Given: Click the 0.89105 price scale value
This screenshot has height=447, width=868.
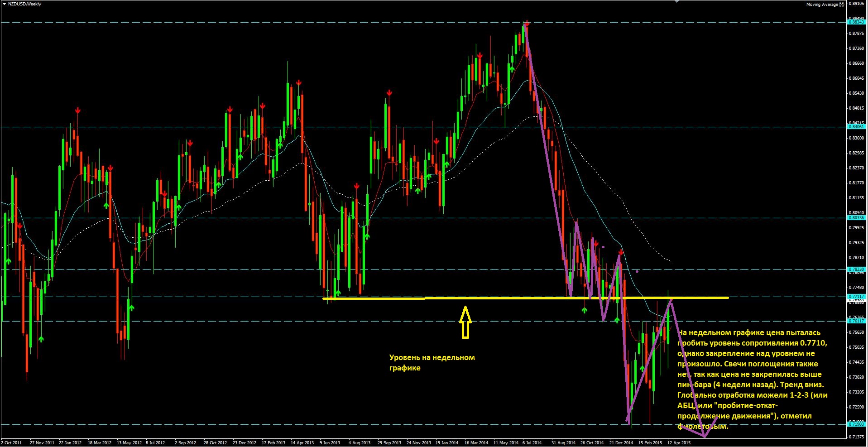Looking at the screenshot, I should coord(856,4).
